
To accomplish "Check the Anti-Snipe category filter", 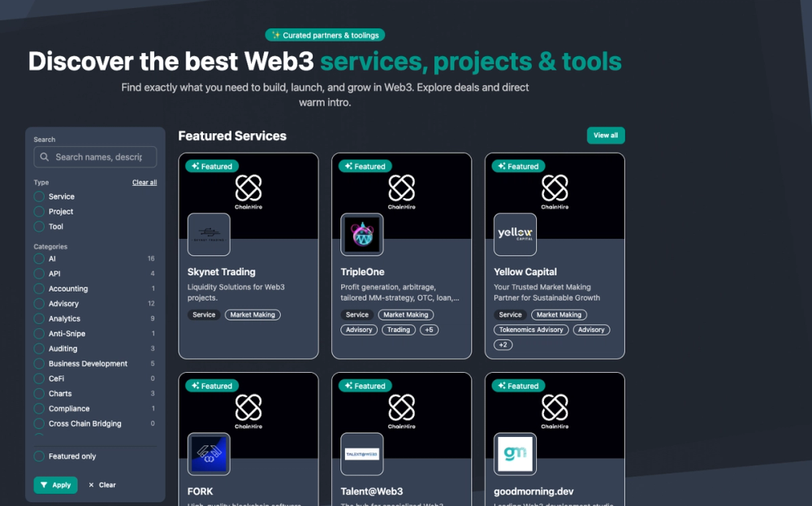I will click(x=39, y=334).
